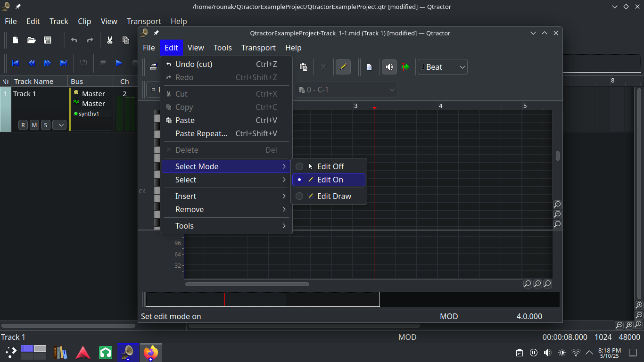Open Clip menu in main Qtractor window
Image resolution: width=644 pixels, height=362 pixels.
pyautogui.click(x=84, y=21)
